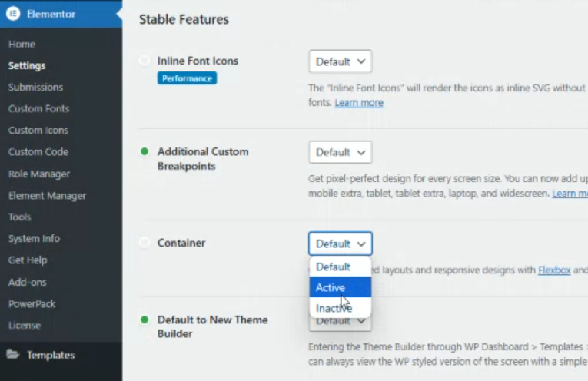Follow the Flexbox link
Screen dimensions: 588x381
point(553,270)
